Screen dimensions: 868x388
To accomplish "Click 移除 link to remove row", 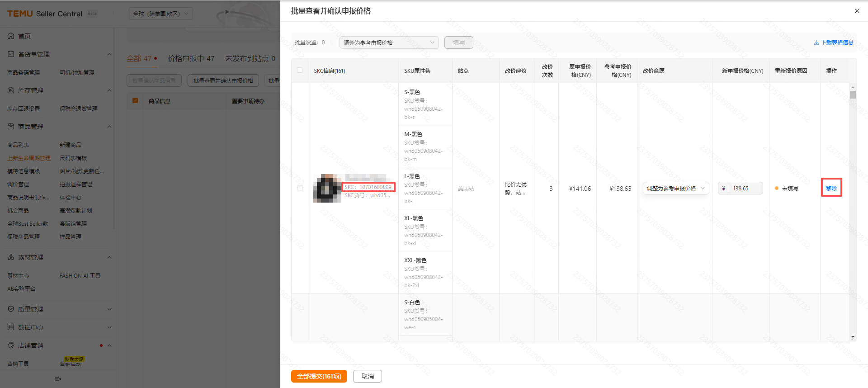I will tap(831, 189).
